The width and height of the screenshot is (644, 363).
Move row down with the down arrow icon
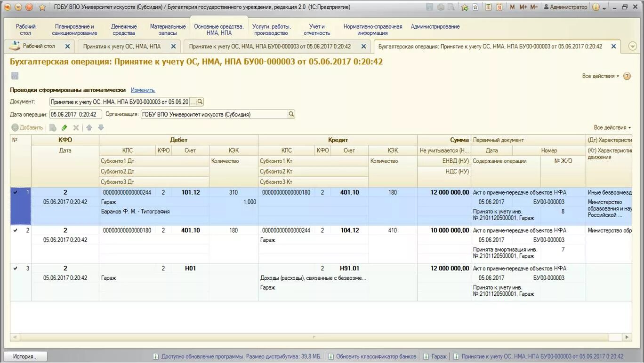[101, 127]
